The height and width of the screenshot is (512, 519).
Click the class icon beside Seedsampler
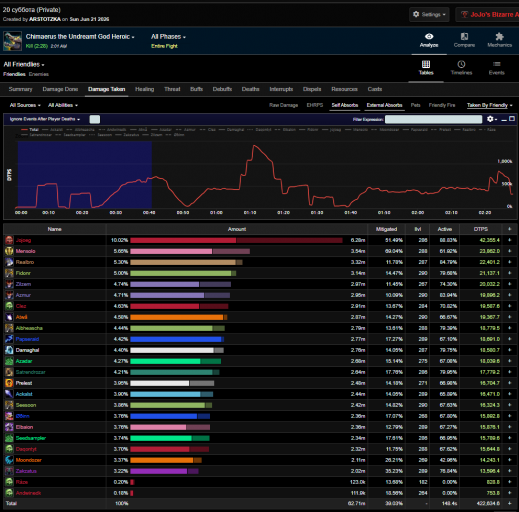coord(9,438)
